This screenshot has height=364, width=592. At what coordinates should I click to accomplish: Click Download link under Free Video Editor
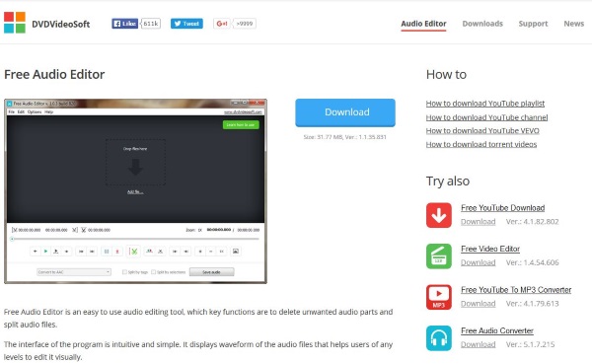pyautogui.click(x=478, y=262)
